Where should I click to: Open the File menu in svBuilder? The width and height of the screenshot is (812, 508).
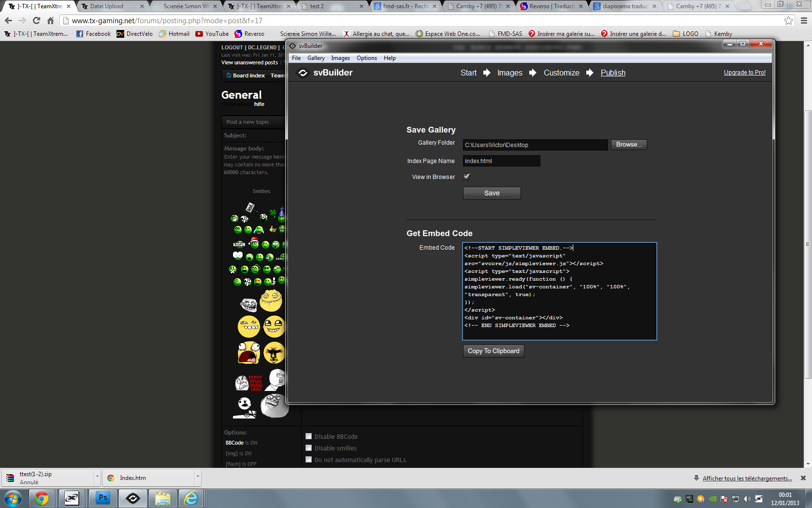(x=296, y=58)
